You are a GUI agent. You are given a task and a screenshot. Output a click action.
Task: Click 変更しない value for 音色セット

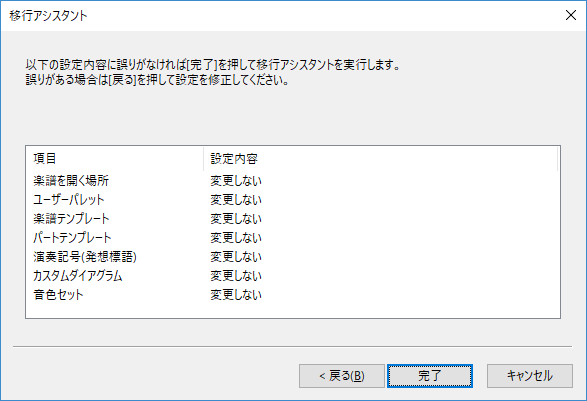click(x=236, y=295)
